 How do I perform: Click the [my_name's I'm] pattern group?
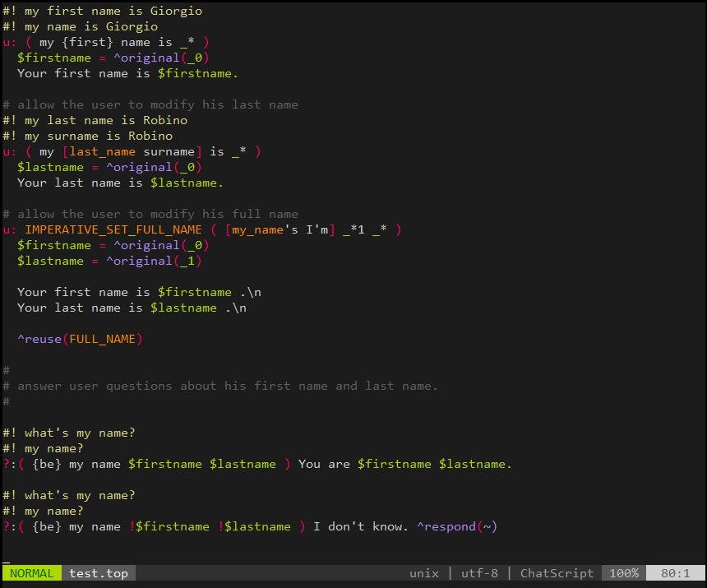pyautogui.click(x=280, y=229)
